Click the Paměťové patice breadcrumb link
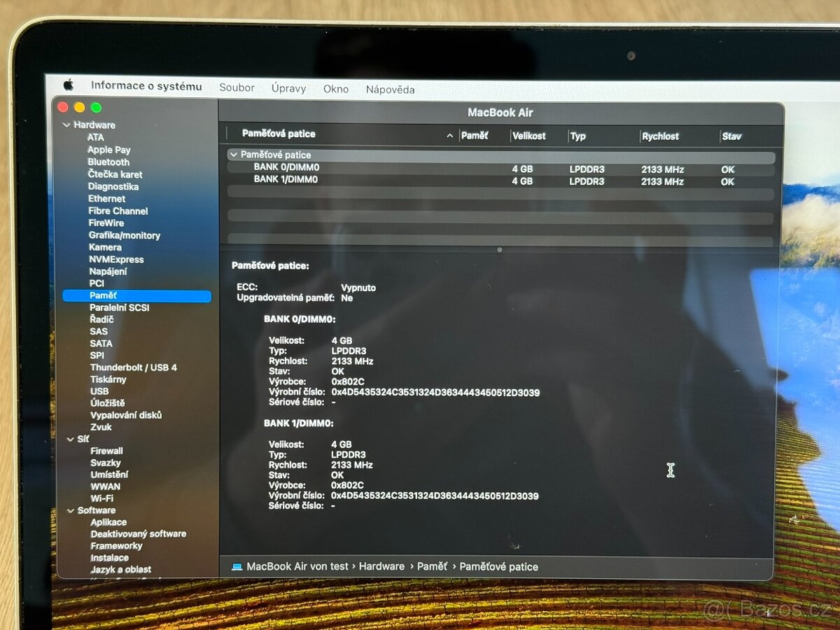This screenshot has width=840, height=630. click(499, 566)
